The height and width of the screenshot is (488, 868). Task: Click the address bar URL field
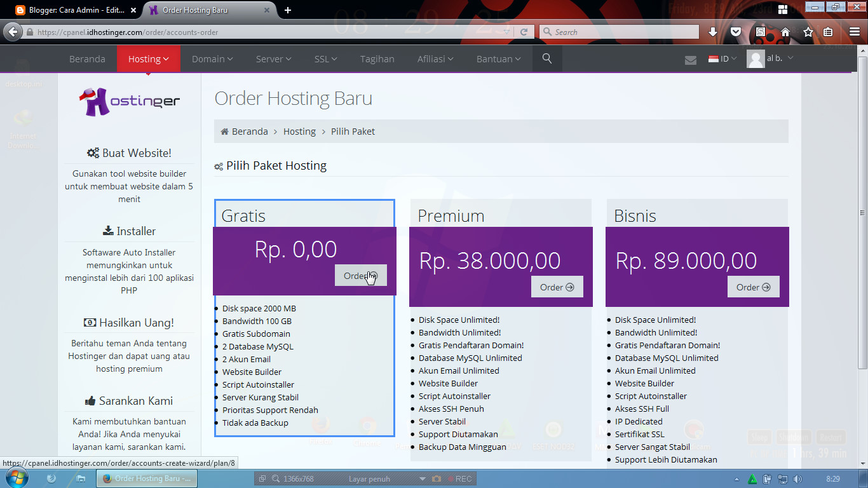pos(267,32)
